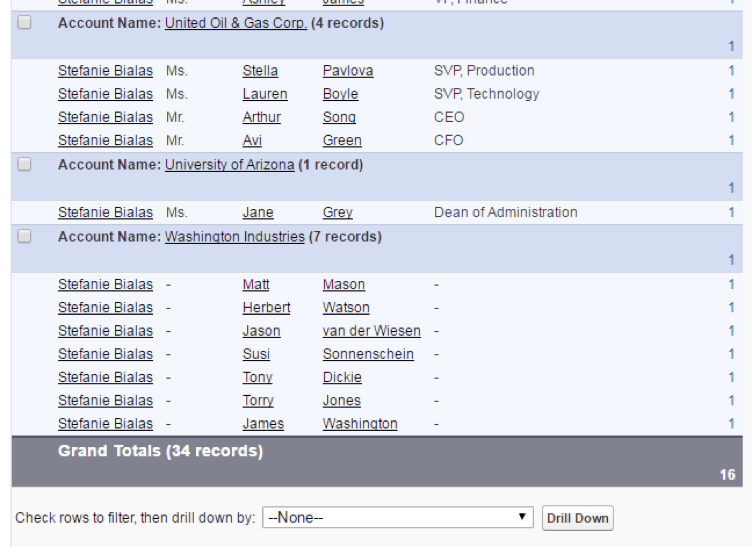Open Sonnenschein contact link
The width and height of the screenshot is (752, 547).
(x=368, y=354)
